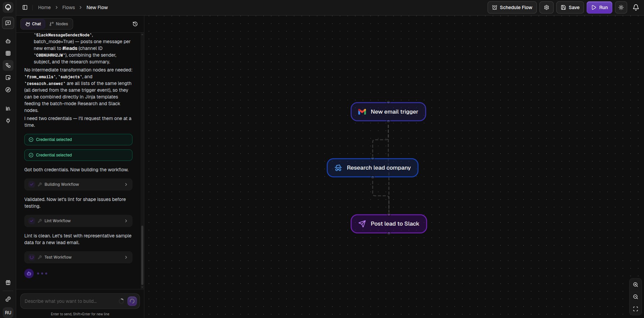Expand the Lint Workflow step
644x318 pixels.
(78, 221)
